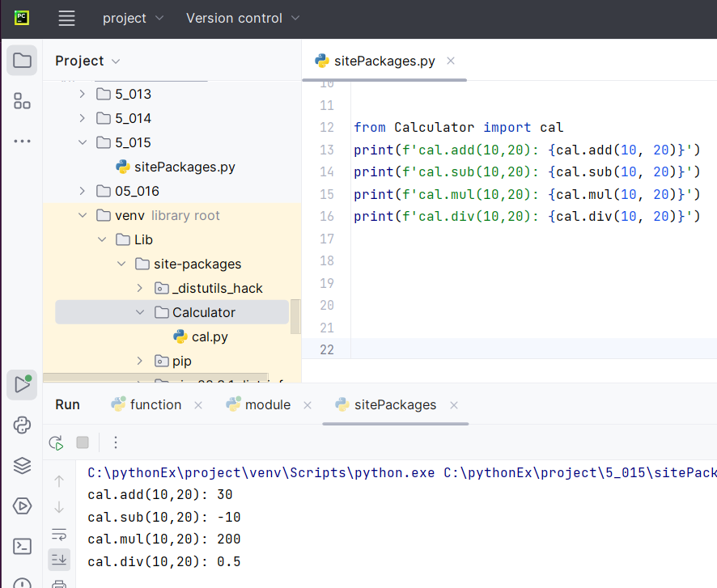Open the Structure tool window icon
Viewport: 717px width, 588px height.
22,101
